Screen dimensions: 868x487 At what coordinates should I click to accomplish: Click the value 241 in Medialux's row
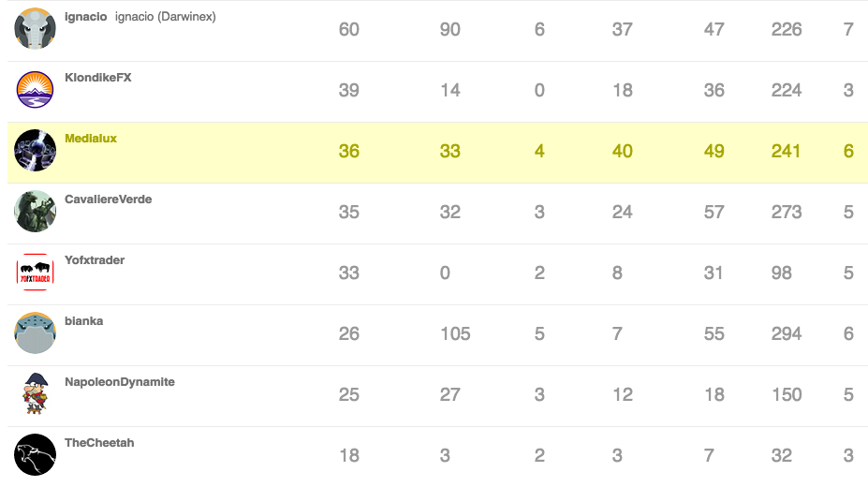[786, 152]
